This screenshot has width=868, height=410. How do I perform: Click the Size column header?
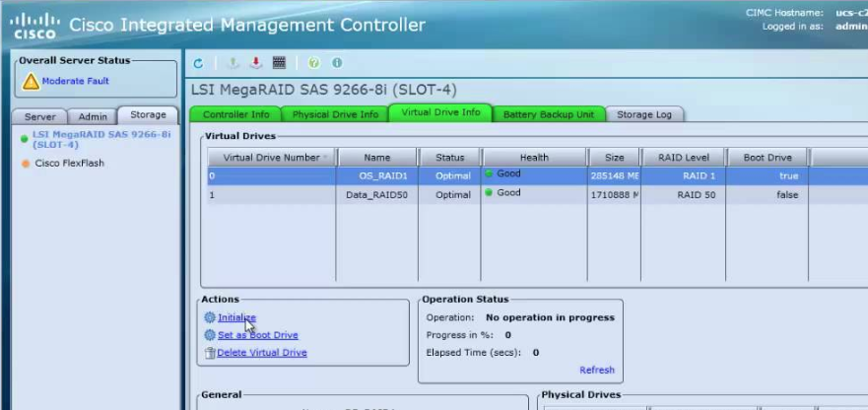pyautogui.click(x=614, y=158)
